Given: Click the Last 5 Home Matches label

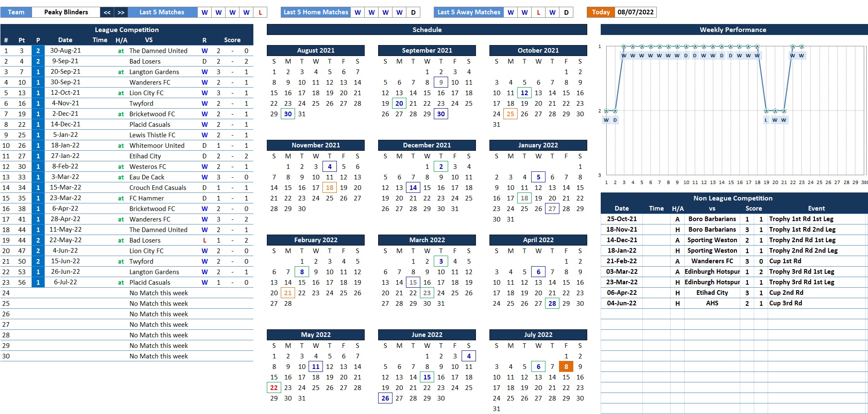Looking at the screenshot, I should 316,12.
